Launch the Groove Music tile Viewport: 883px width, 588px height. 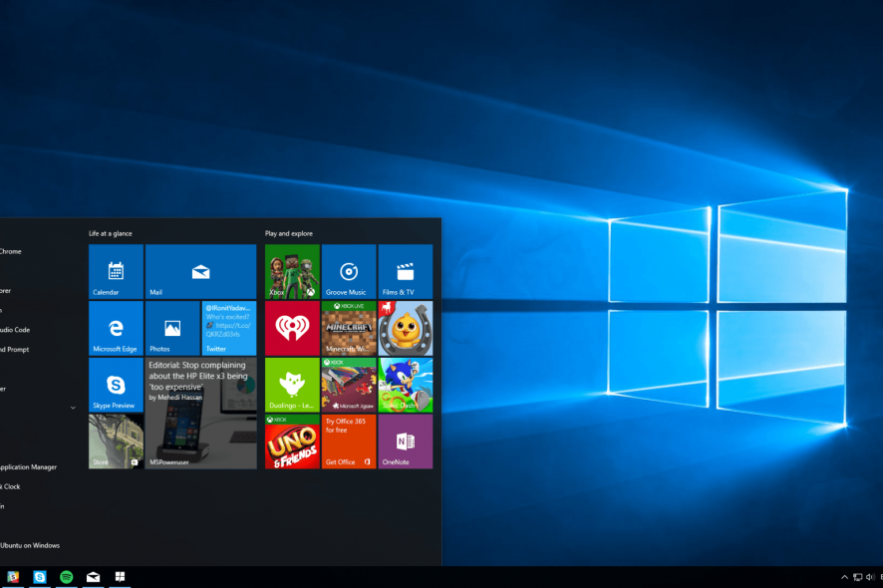pyautogui.click(x=349, y=271)
